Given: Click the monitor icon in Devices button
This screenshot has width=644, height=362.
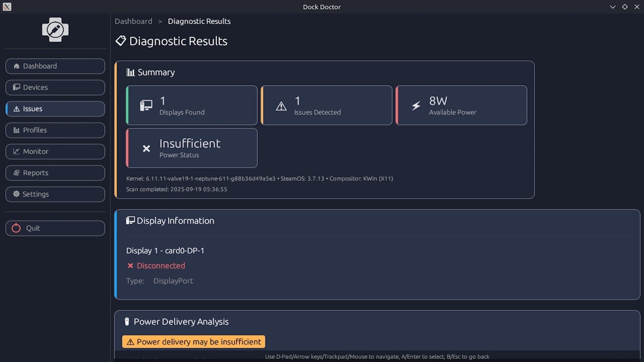Looking at the screenshot, I should tap(16, 87).
